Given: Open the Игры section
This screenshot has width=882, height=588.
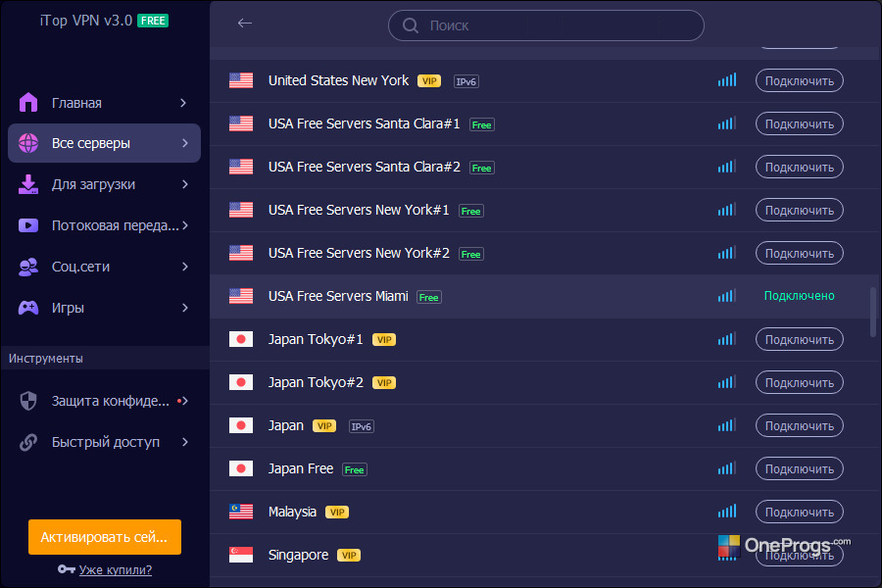Looking at the screenshot, I should (105, 308).
